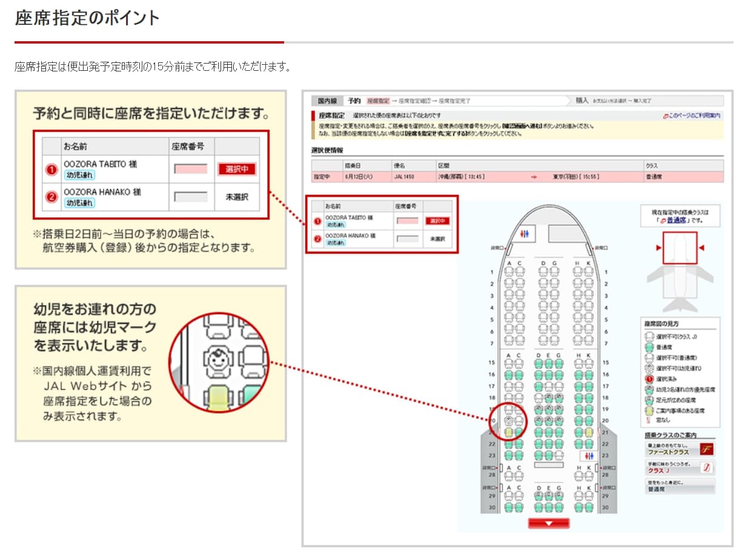Click the small 選択中 button in seat-map screenshot
The width and height of the screenshot is (750, 560).
[437, 221]
